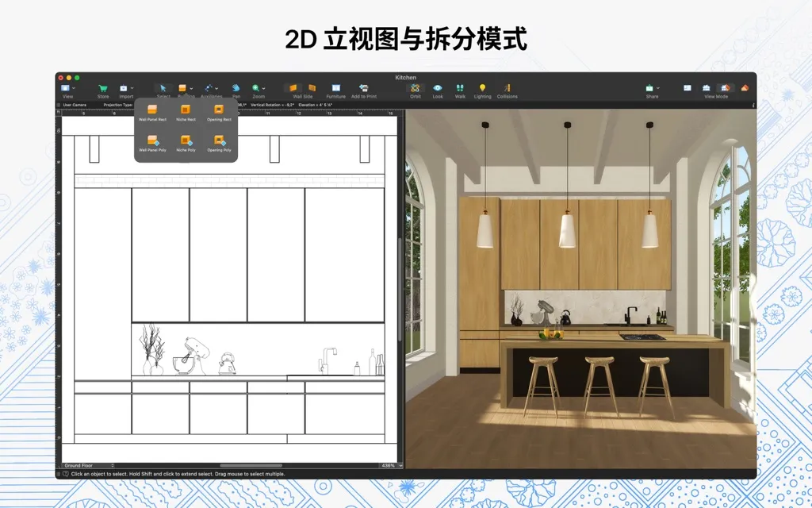Pick Opening Poly tool
The width and height of the screenshot is (812, 508).
220,140
